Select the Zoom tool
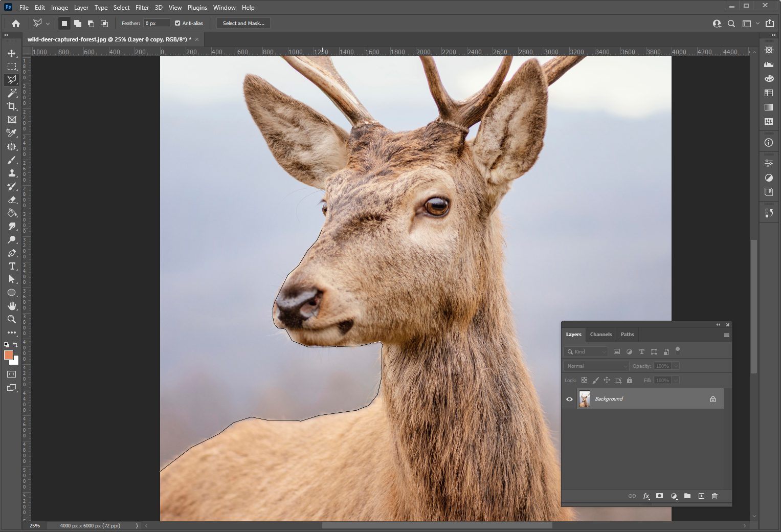Viewport: 781px width, 532px height. pos(12,319)
